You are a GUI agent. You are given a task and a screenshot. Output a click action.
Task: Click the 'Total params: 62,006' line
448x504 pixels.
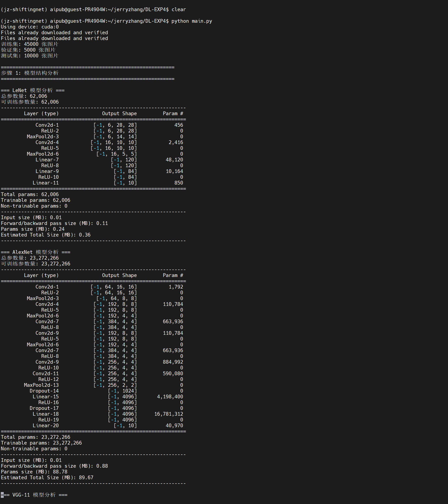30,194
